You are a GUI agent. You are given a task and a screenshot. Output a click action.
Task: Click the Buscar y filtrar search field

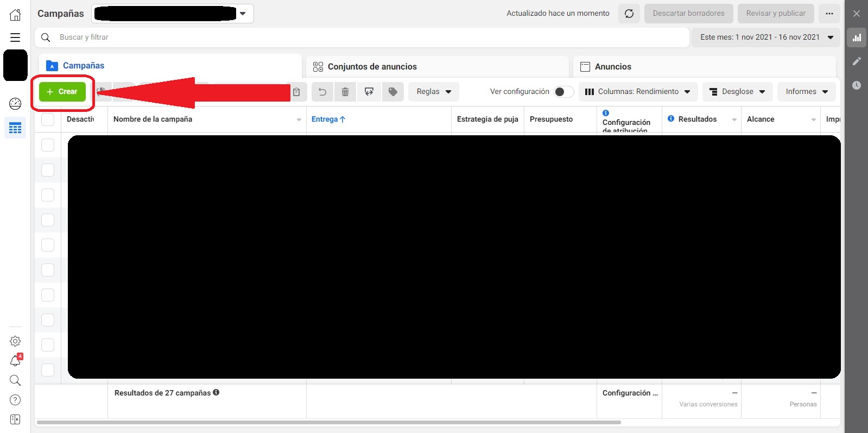[362, 37]
